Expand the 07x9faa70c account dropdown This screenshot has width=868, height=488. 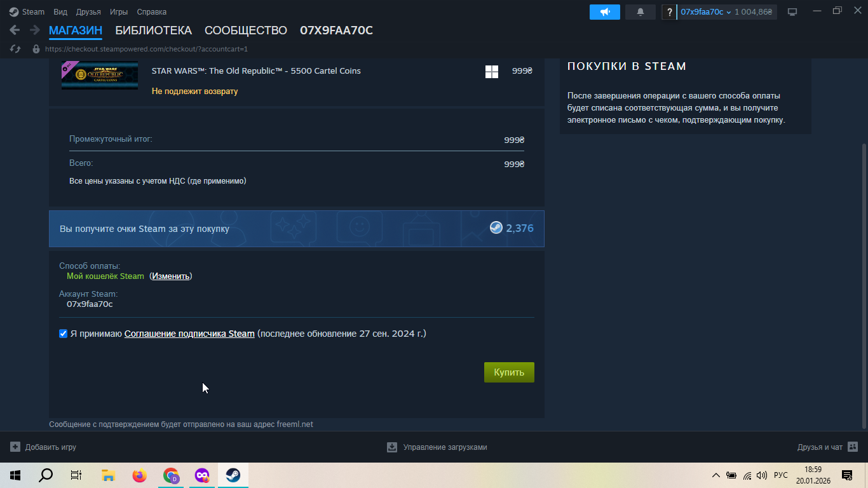pyautogui.click(x=705, y=11)
